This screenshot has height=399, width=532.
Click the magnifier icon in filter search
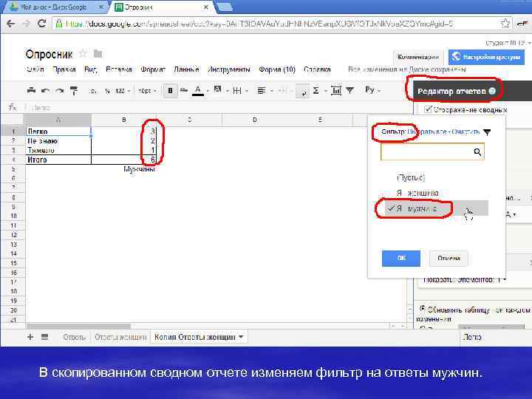[477, 151]
